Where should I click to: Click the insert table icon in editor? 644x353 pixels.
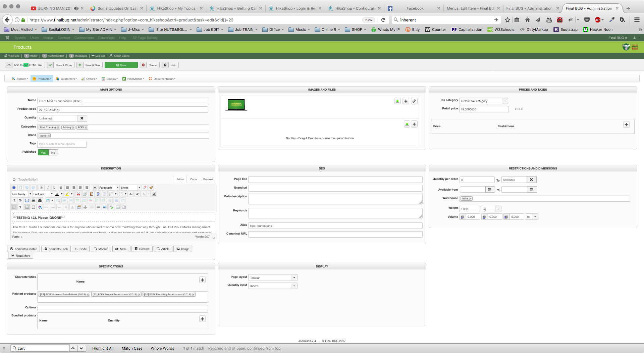click(x=48, y=200)
